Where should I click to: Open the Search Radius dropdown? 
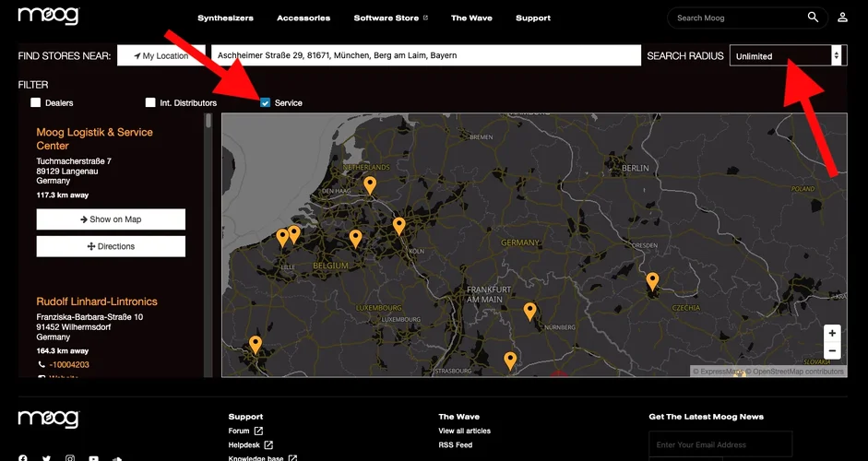787,56
